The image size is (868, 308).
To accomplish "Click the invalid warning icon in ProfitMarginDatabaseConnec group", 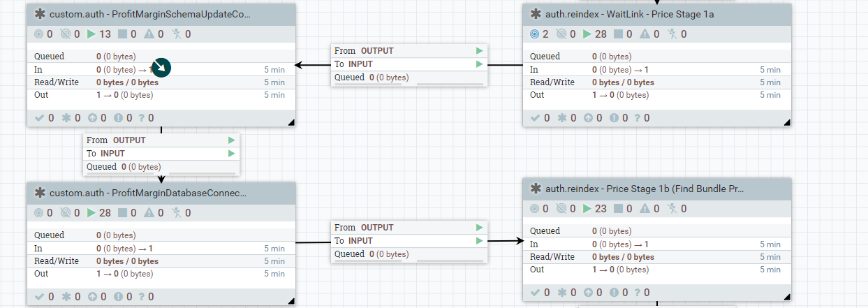I will [x=147, y=213].
